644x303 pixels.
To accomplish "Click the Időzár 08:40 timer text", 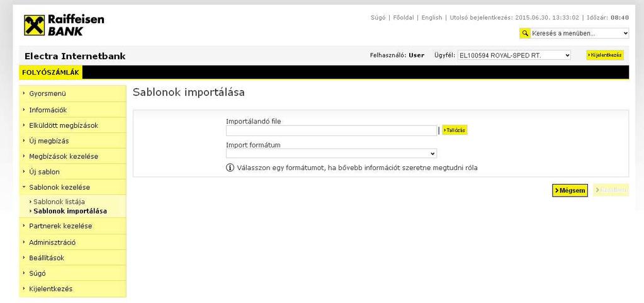I will [x=607, y=18].
